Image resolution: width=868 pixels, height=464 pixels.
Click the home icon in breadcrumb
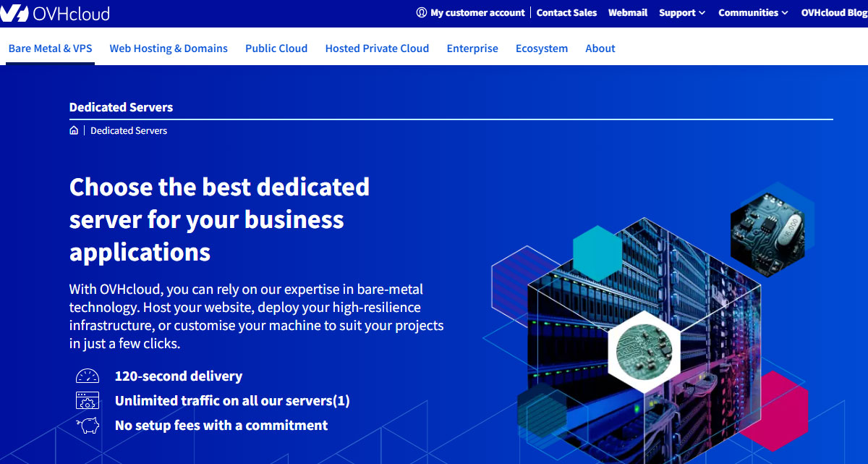click(x=74, y=130)
